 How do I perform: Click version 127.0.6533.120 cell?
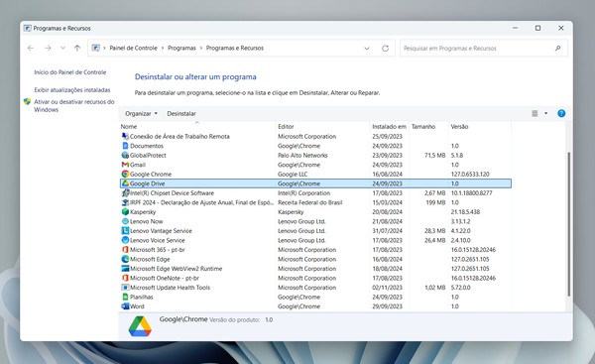click(x=470, y=175)
